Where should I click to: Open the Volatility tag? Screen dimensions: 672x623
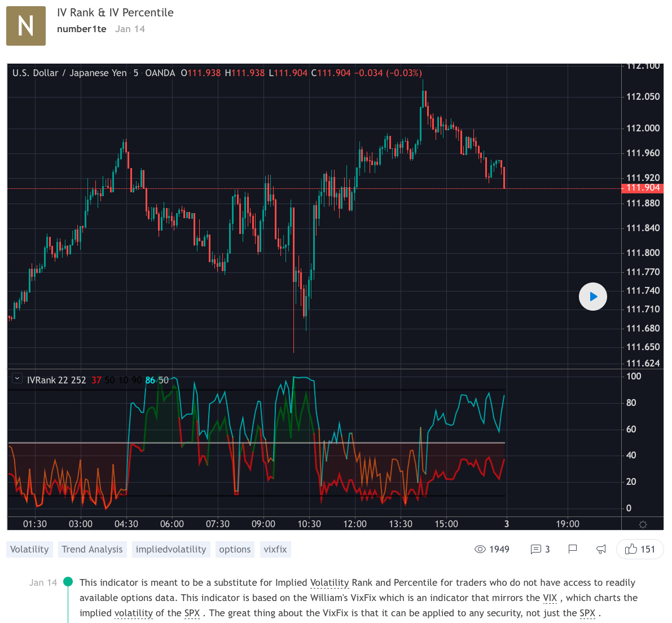29,549
